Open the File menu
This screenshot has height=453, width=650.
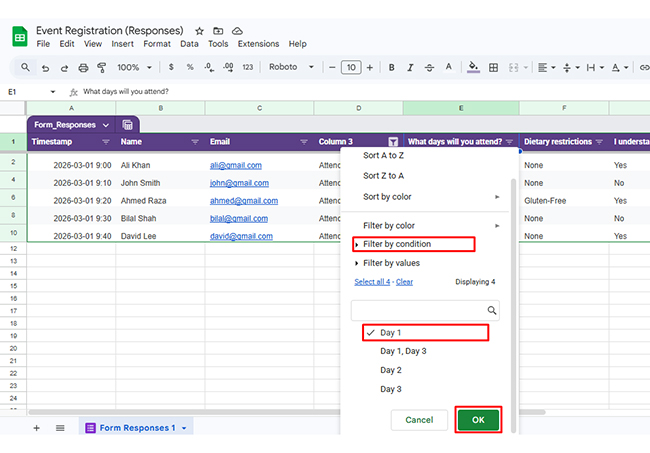(43, 44)
